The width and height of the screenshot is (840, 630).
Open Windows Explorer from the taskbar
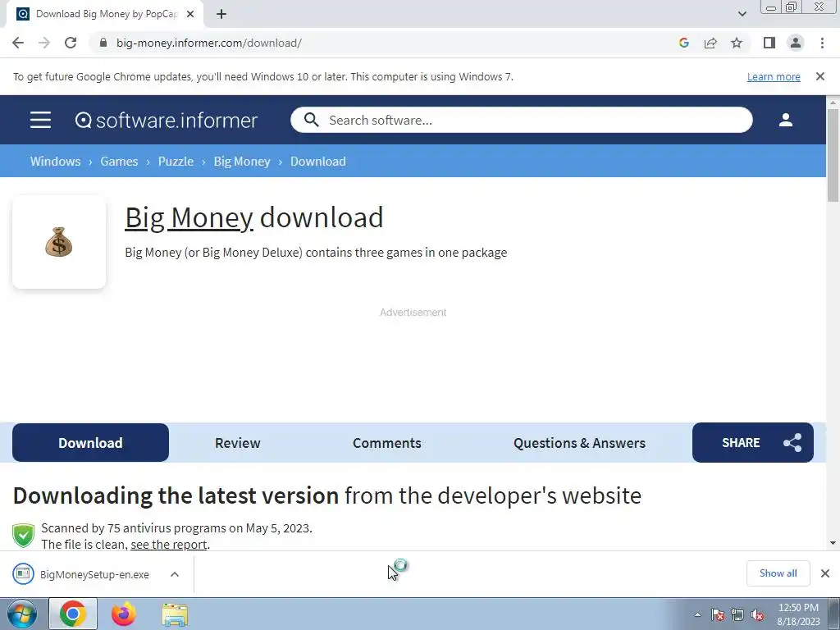pyautogui.click(x=175, y=614)
